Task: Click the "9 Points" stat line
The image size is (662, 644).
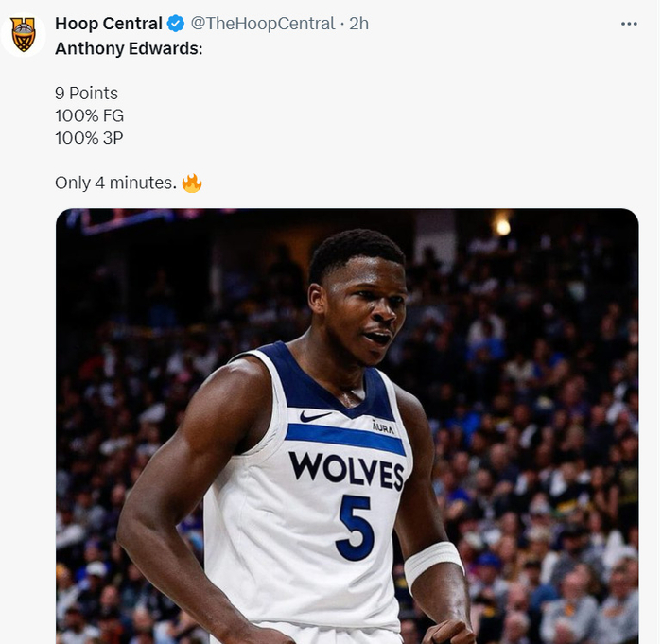Action: [x=87, y=93]
